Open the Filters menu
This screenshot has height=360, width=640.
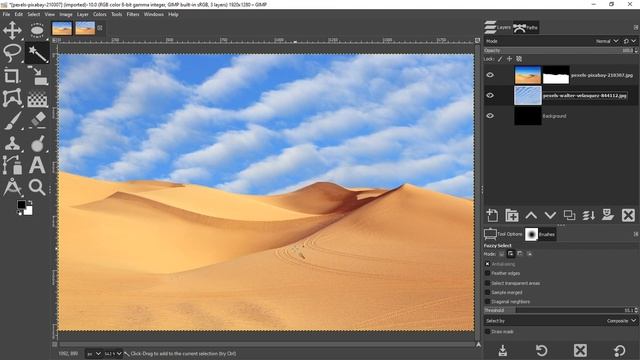pos(133,14)
